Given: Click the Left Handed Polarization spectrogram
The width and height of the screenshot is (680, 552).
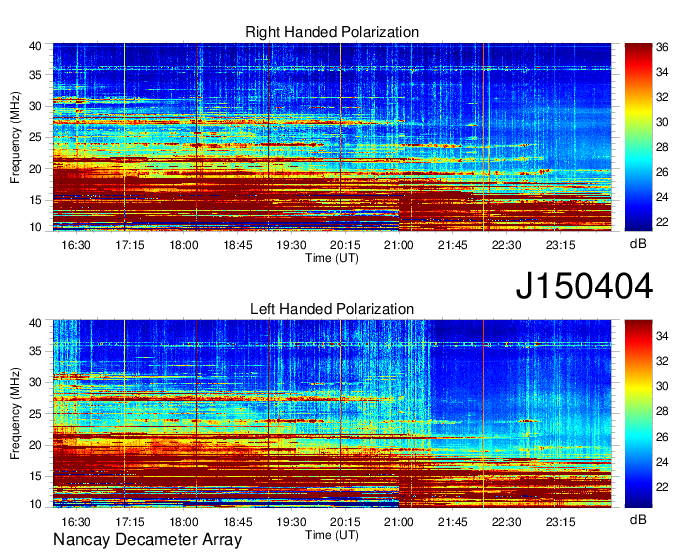Looking at the screenshot, I should pos(332,413).
